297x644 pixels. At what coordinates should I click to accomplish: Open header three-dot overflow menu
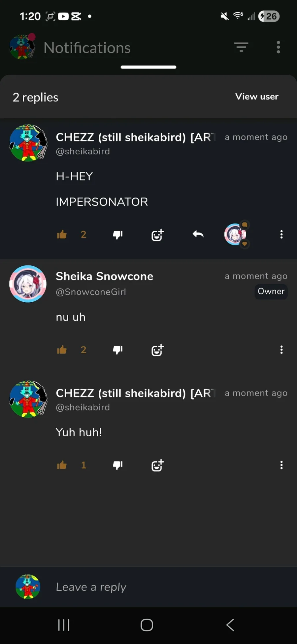pyautogui.click(x=279, y=47)
